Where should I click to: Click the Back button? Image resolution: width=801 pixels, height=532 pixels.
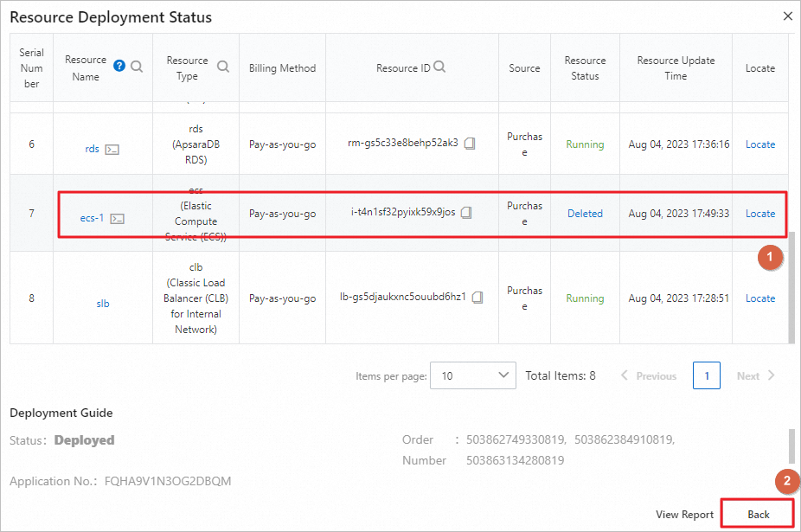[758, 514]
